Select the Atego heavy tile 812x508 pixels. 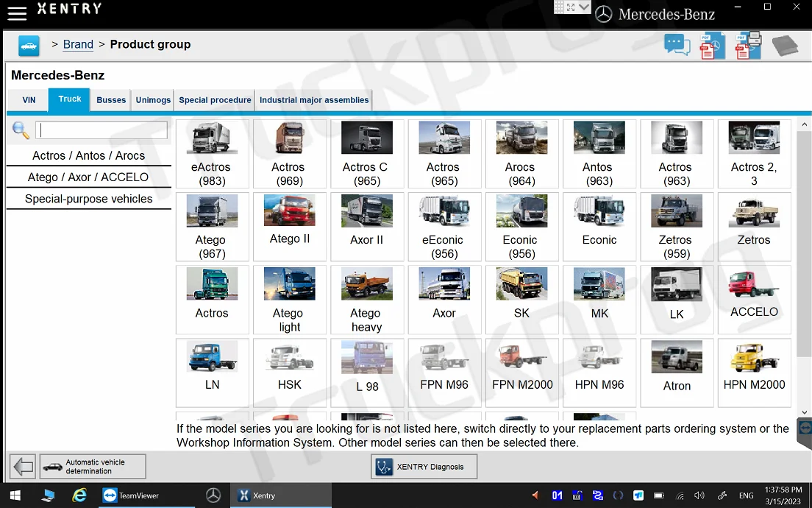point(367,300)
